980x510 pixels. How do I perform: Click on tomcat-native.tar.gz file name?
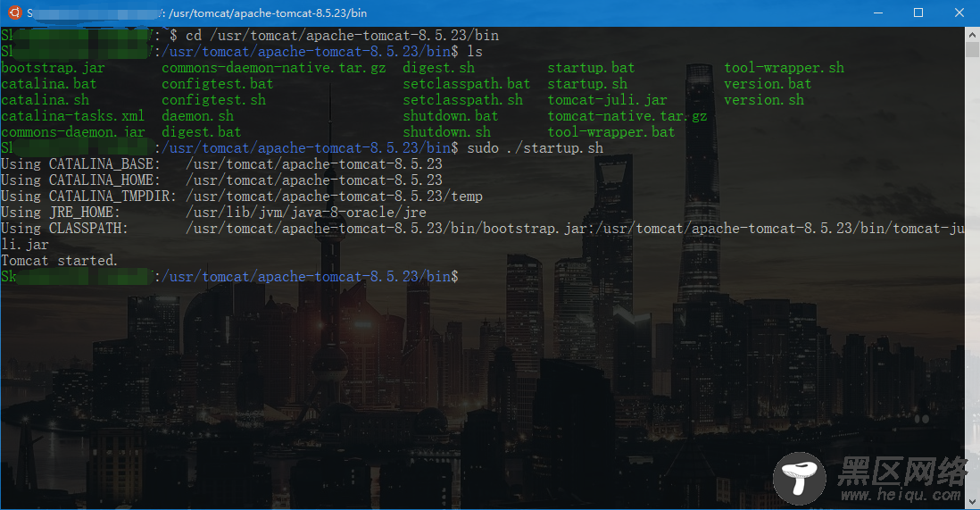tap(627, 116)
